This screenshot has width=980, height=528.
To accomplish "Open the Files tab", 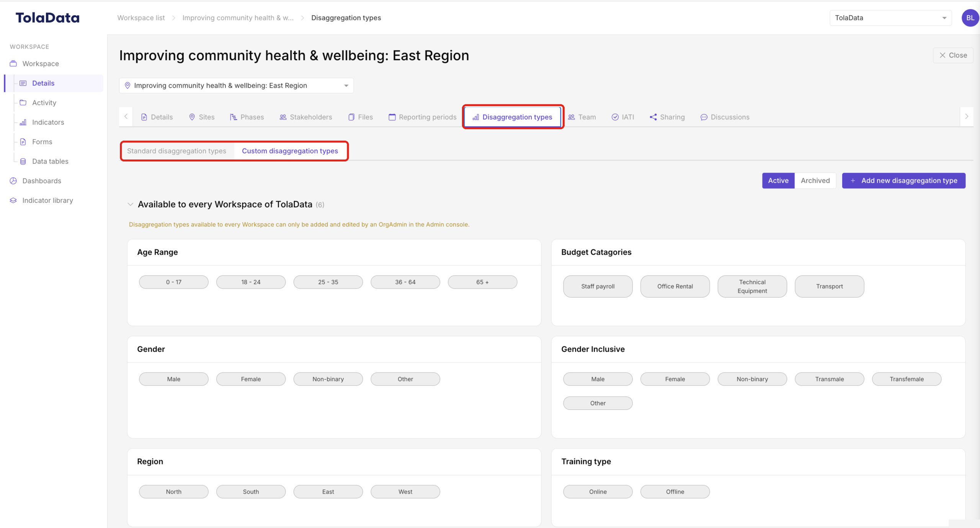I will (x=360, y=117).
